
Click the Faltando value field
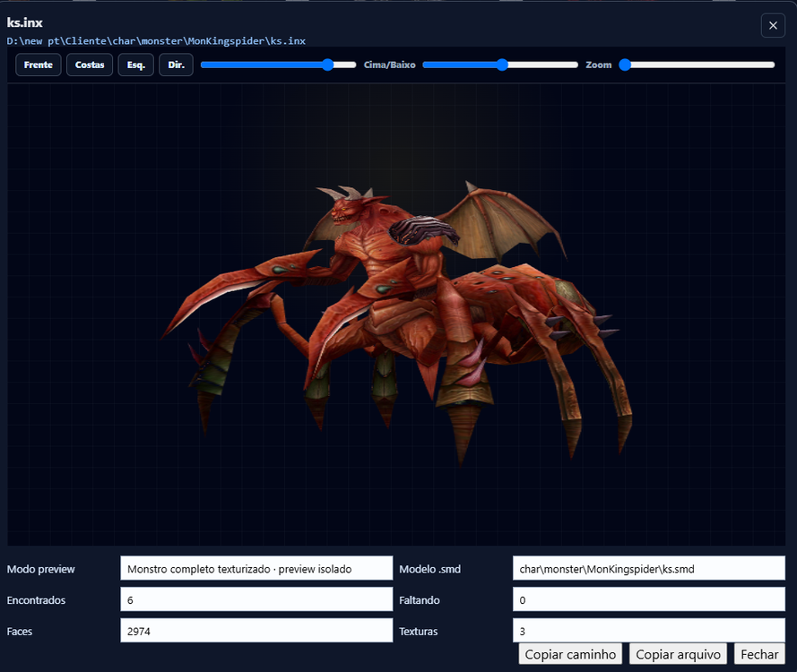(648, 599)
